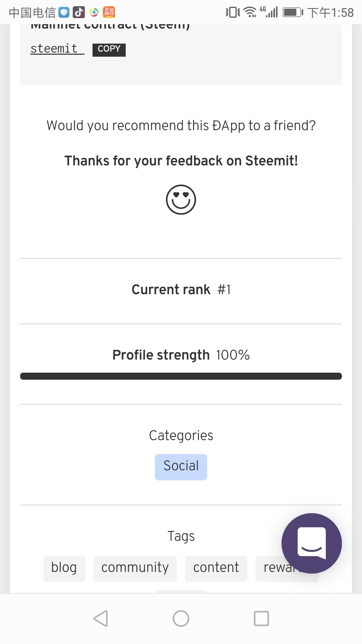
Task: Tap the Wi-Fi signal status icon
Action: (x=250, y=12)
